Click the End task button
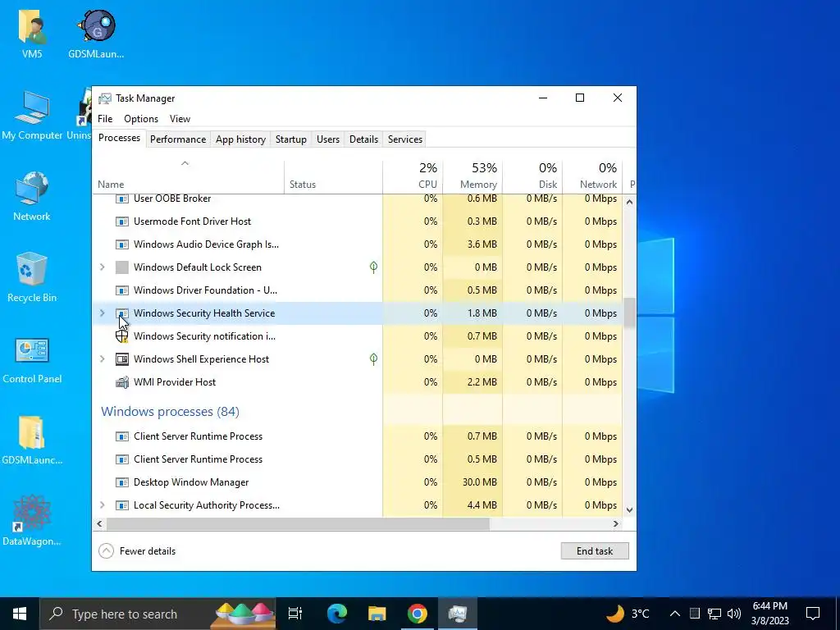This screenshot has height=630, width=840. click(x=595, y=550)
